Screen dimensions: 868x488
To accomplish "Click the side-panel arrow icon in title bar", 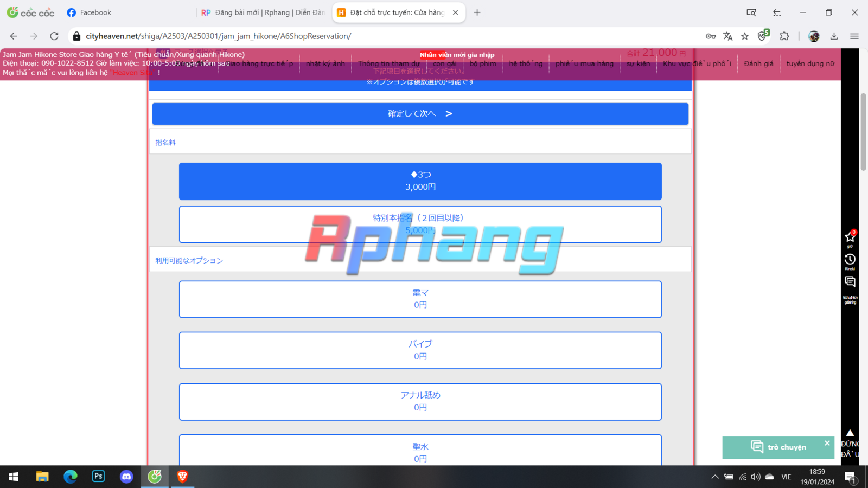I will pyautogui.click(x=777, y=12).
